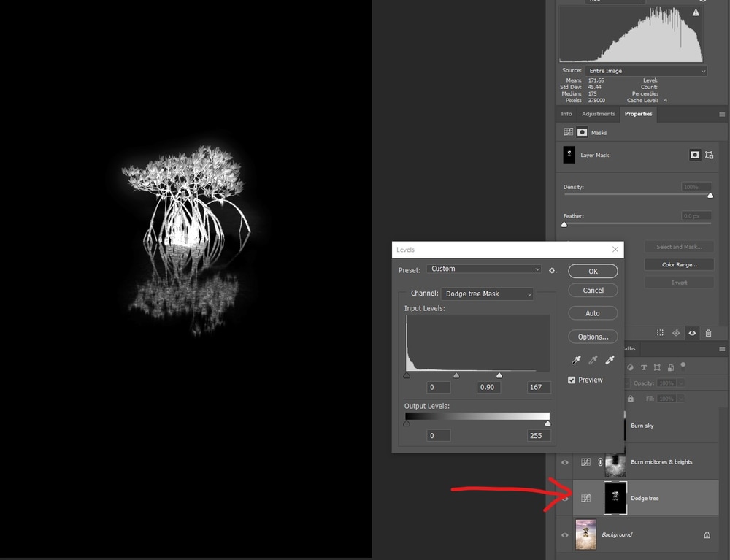The height and width of the screenshot is (560, 730).
Task: Set white point with the white eyedropper
Action: pyautogui.click(x=610, y=359)
